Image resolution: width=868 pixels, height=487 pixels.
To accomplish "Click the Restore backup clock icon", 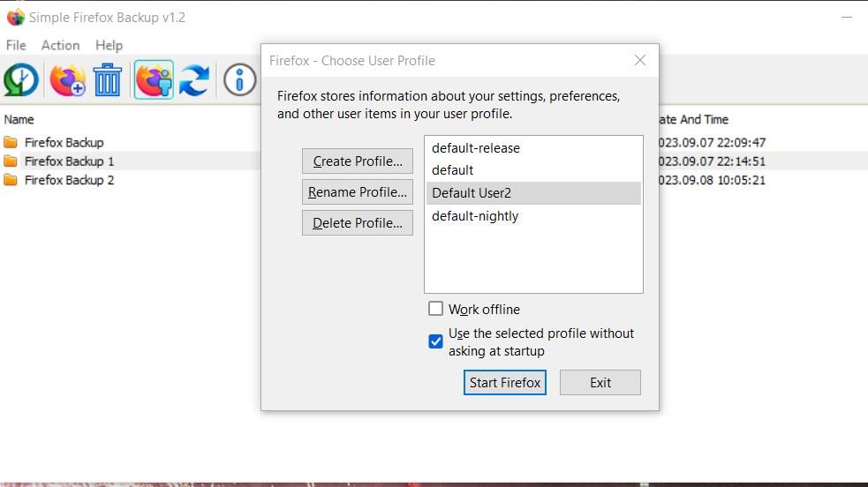I will point(21,80).
